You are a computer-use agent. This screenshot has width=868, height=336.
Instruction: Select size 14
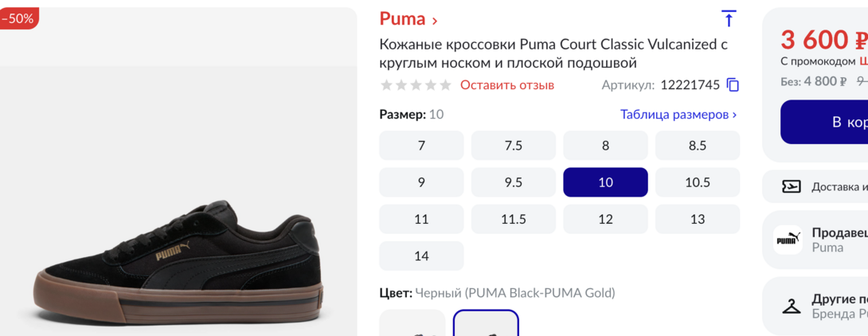pyautogui.click(x=421, y=256)
